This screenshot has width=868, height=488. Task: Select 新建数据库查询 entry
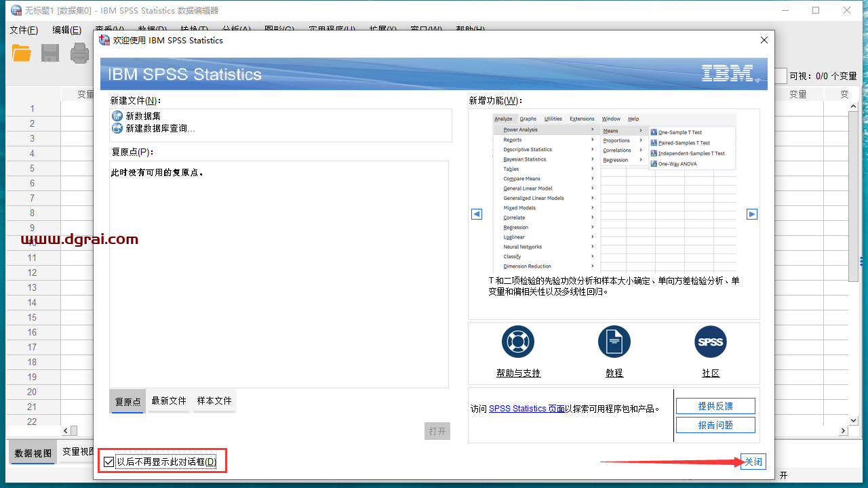[x=160, y=127]
